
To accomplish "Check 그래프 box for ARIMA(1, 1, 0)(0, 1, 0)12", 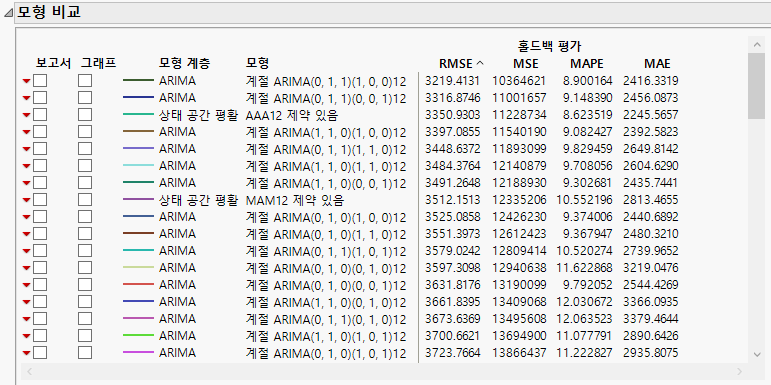I will tap(85, 301).
